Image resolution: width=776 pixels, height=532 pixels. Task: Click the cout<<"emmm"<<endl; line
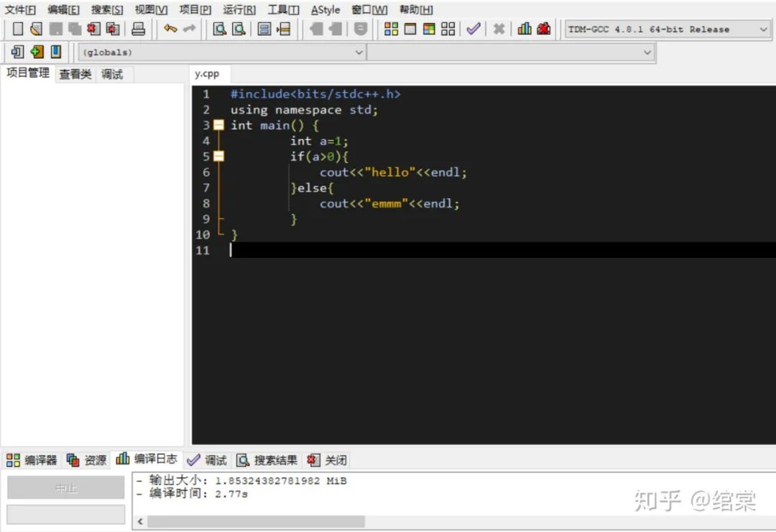(389, 203)
